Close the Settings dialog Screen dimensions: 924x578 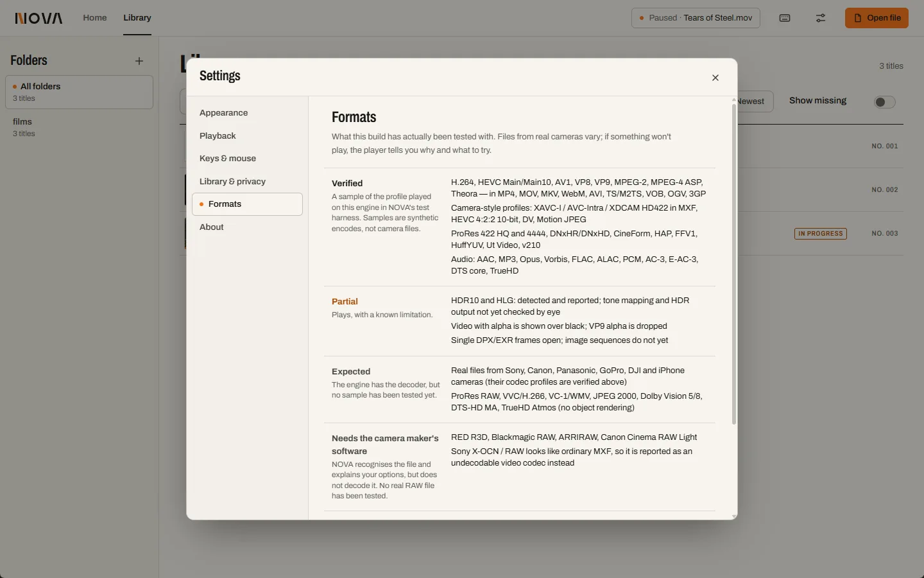point(715,78)
